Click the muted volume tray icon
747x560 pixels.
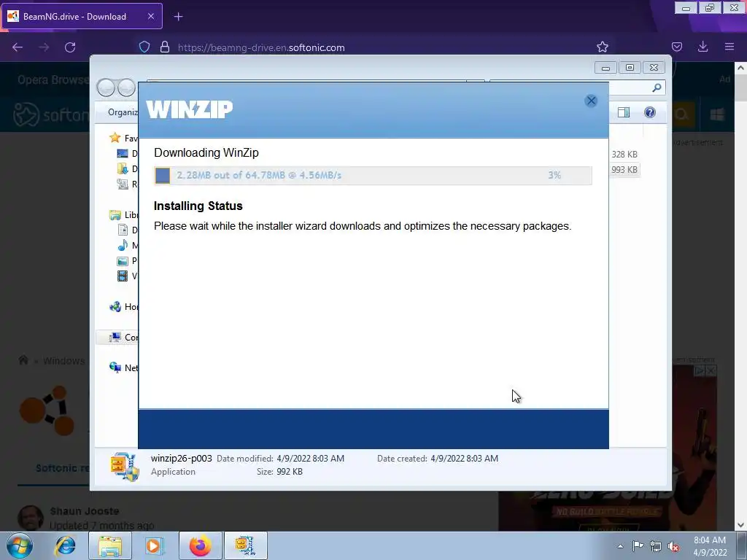tap(673, 546)
